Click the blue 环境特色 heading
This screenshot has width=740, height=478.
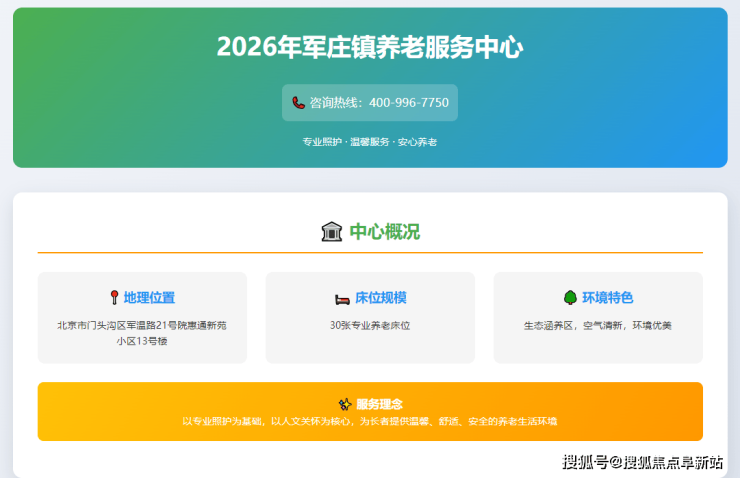pos(607,298)
